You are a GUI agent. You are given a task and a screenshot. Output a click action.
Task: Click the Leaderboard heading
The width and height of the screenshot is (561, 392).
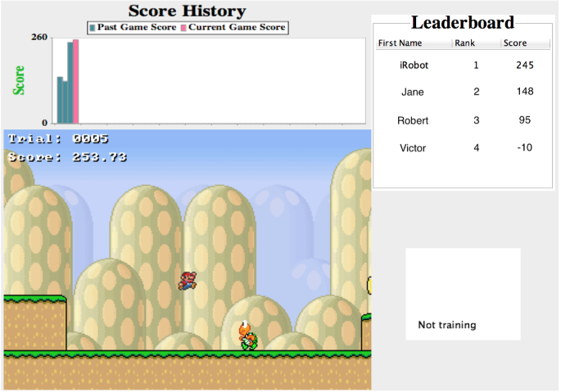(463, 23)
